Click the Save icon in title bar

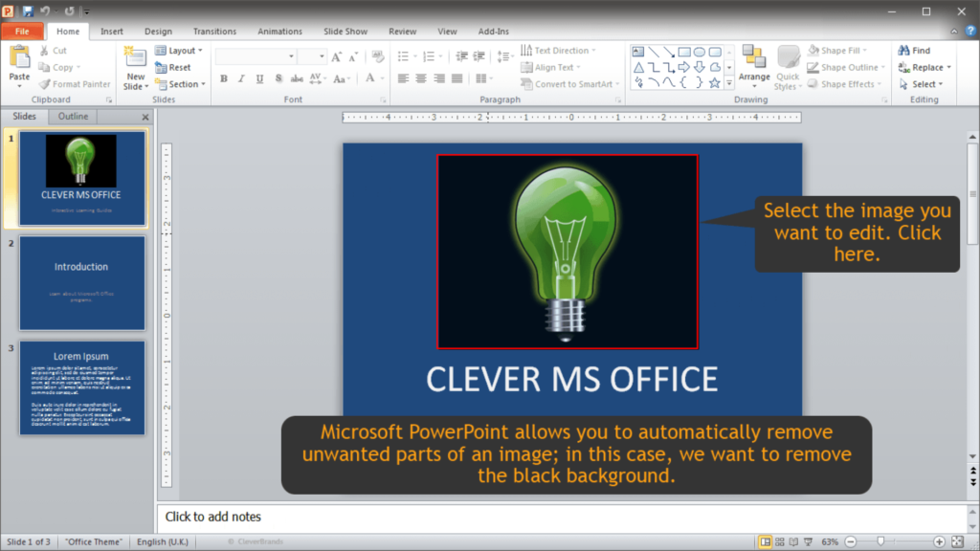pos(28,11)
